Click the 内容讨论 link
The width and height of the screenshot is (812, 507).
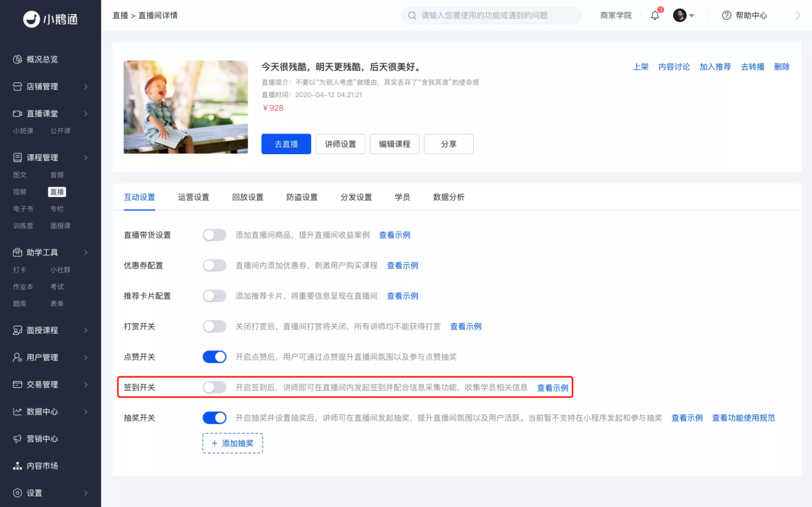(x=674, y=67)
